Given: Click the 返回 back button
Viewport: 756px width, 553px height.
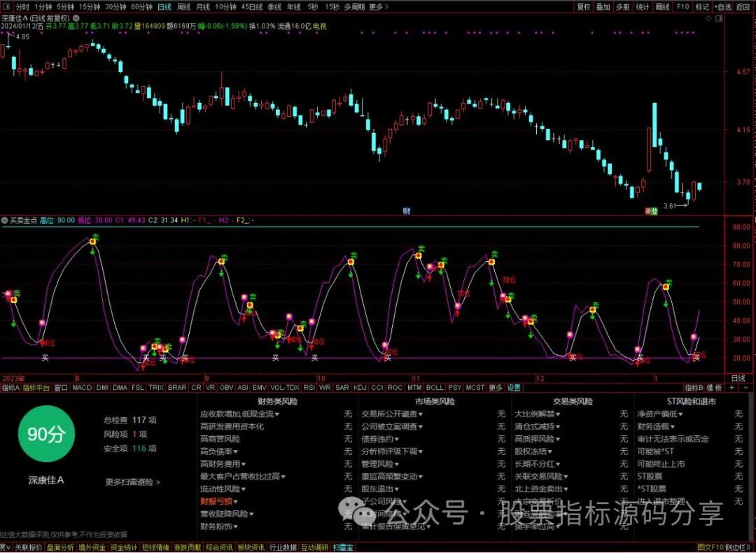Looking at the screenshot, I should tap(743, 7).
